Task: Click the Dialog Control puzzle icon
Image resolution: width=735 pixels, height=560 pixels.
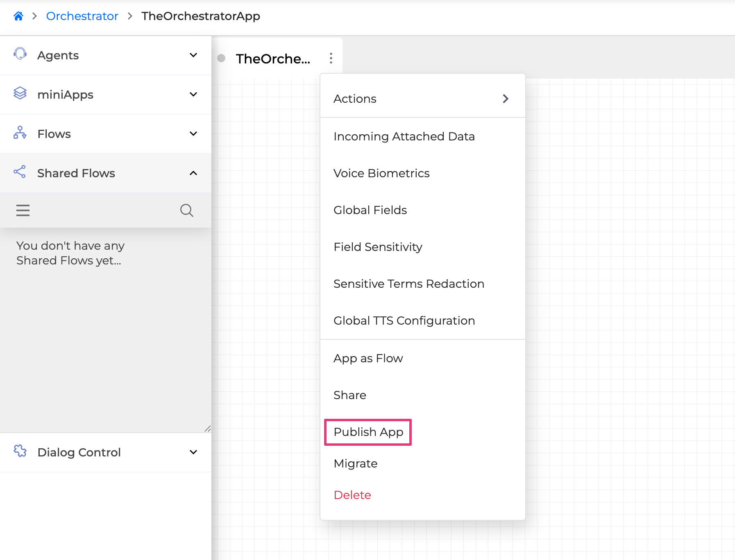Action: pyautogui.click(x=20, y=452)
